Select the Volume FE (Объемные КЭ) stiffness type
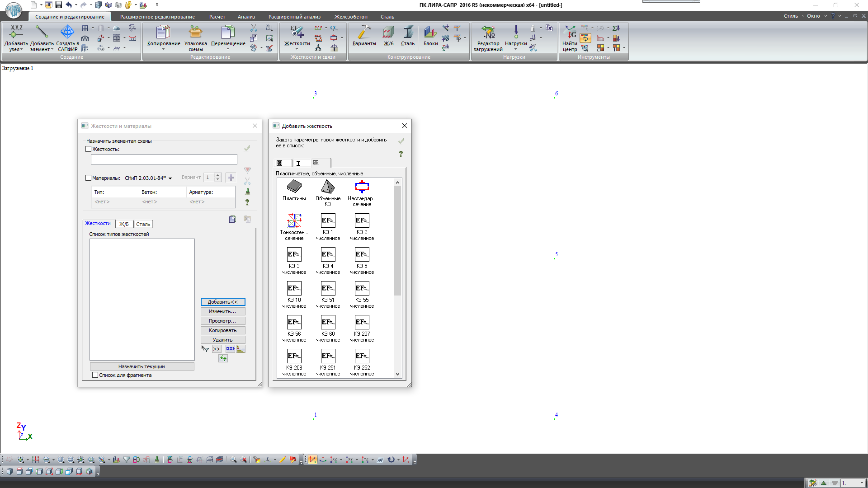The height and width of the screenshot is (488, 868). click(328, 193)
